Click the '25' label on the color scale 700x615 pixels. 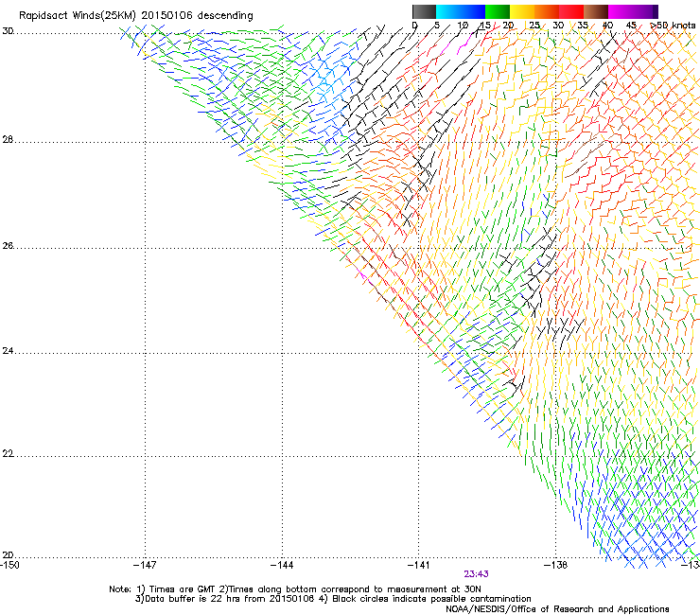534,26
